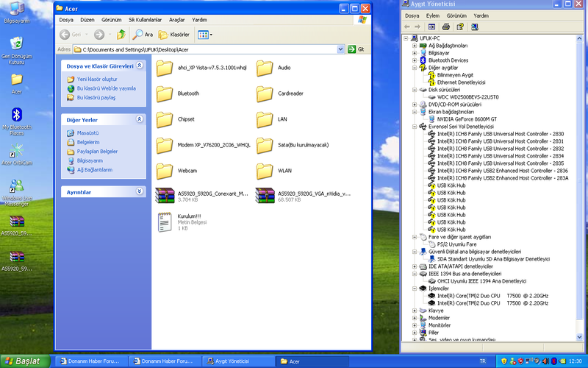Click the address bar path field

pos(206,49)
